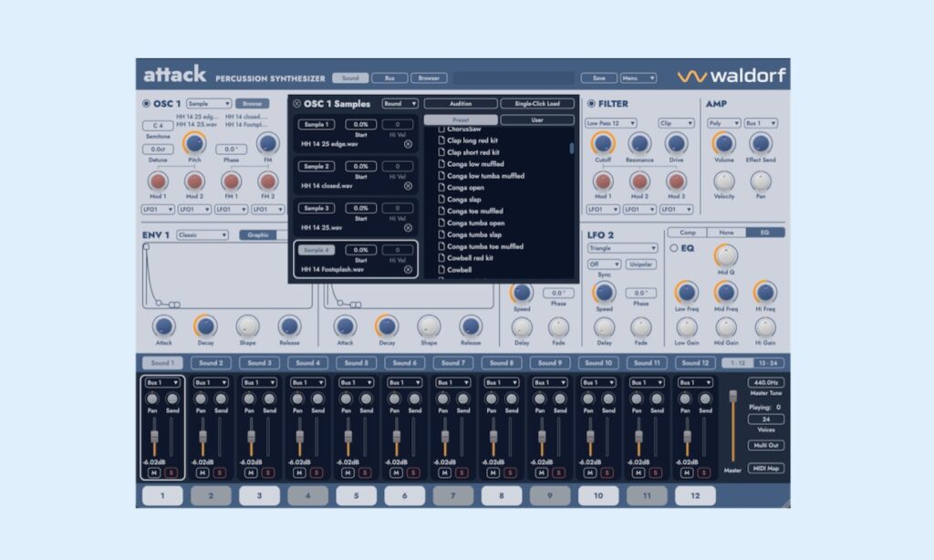Trigger pad number 5
Viewport: 934px width, 560px height.
tap(356, 495)
